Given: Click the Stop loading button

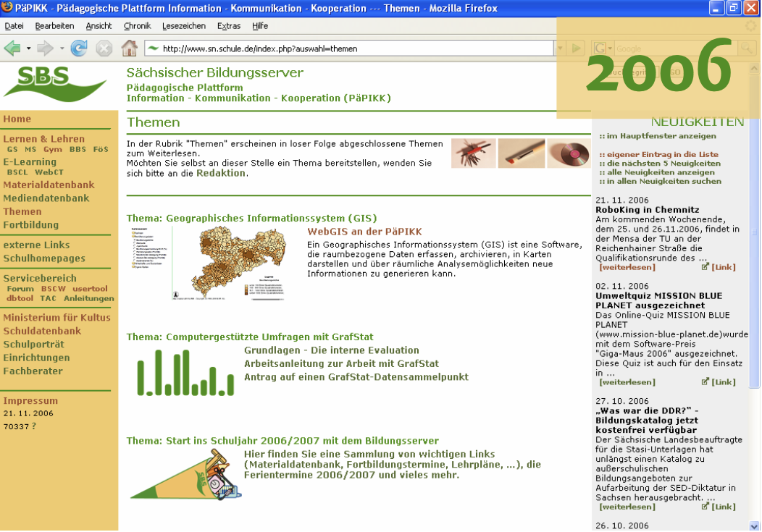Looking at the screenshot, I should point(104,48).
